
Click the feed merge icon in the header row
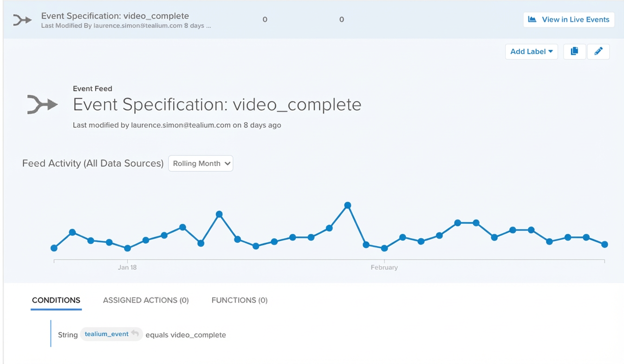click(22, 20)
